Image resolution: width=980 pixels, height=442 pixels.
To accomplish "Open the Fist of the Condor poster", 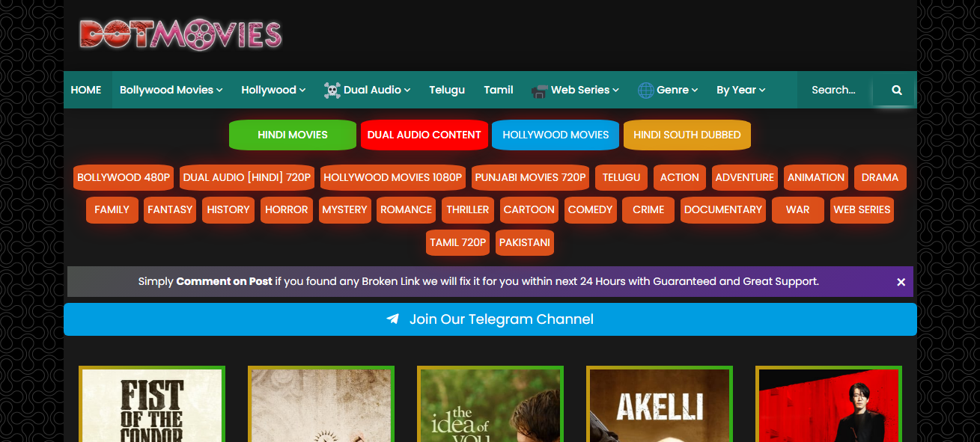I will 152,404.
